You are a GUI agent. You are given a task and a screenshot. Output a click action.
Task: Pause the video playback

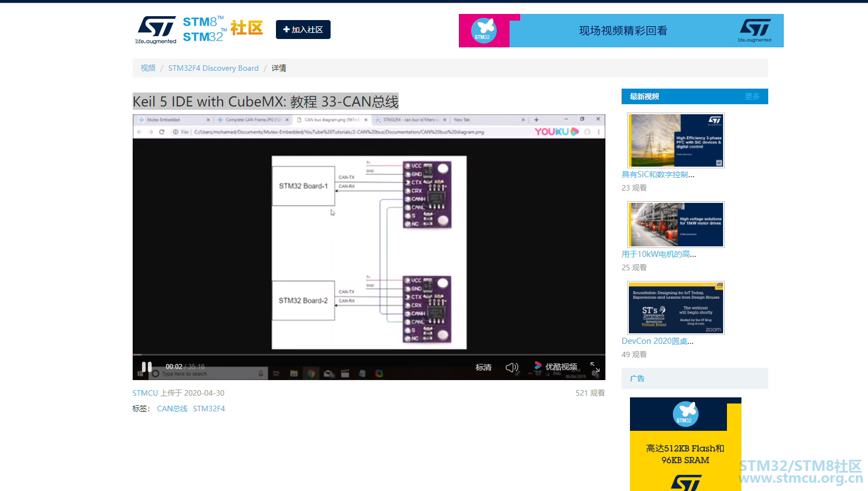(147, 366)
